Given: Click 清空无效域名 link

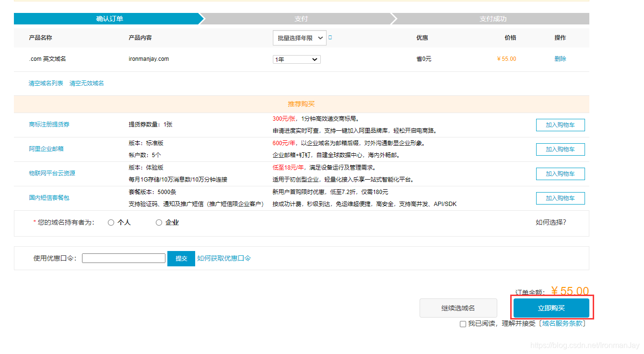Looking at the screenshot, I should [87, 83].
